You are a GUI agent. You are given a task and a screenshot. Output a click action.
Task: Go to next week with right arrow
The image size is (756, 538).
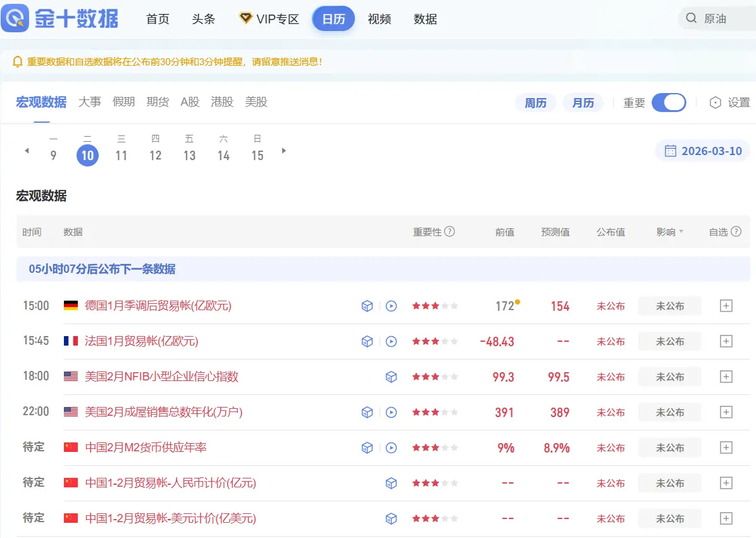click(284, 151)
